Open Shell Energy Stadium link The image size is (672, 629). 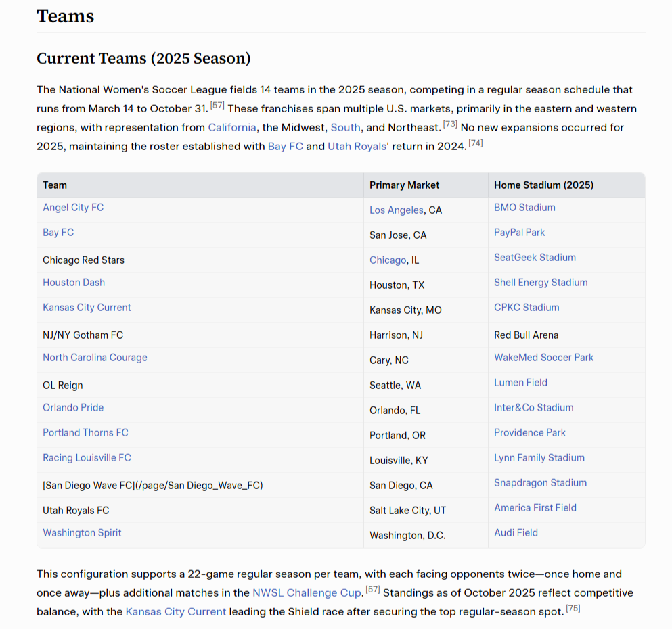tap(541, 283)
